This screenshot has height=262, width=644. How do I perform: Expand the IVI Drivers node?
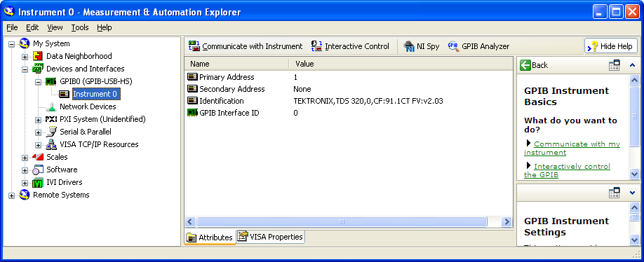[x=25, y=183]
